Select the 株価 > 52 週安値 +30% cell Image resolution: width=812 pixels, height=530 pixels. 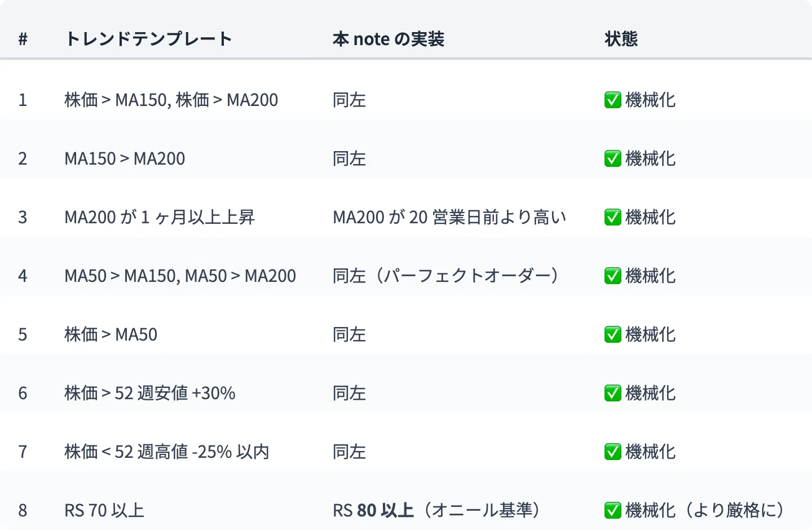(x=150, y=393)
